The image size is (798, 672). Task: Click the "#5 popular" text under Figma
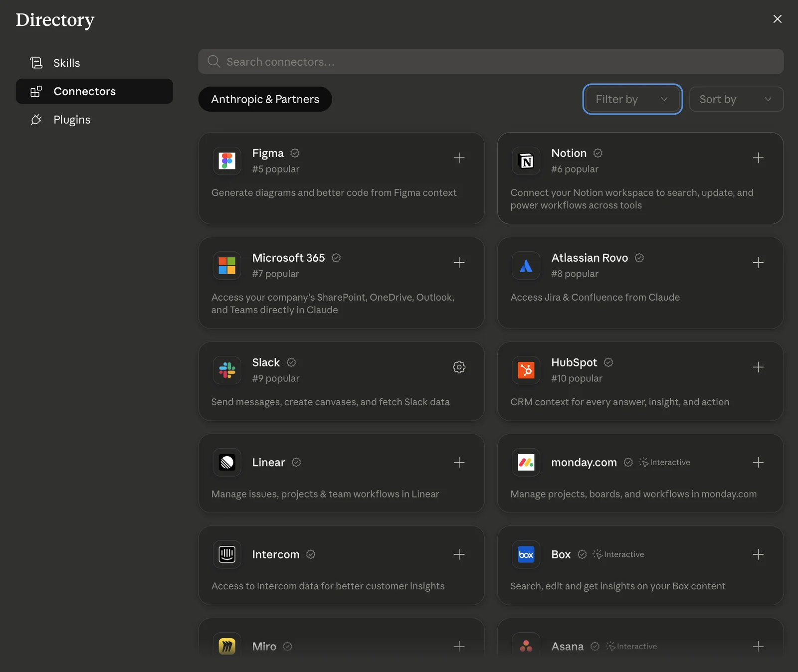pyautogui.click(x=276, y=169)
